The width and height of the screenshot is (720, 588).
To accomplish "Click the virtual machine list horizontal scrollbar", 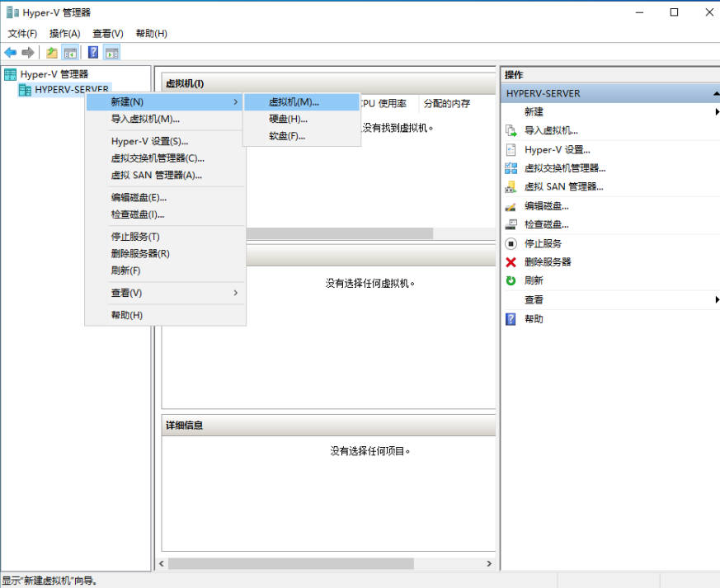I will click(340, 233).
